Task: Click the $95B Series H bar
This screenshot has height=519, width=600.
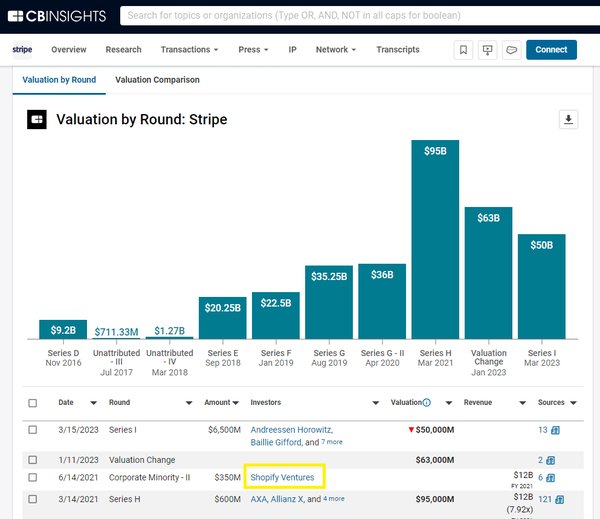Action: (435, 240)
